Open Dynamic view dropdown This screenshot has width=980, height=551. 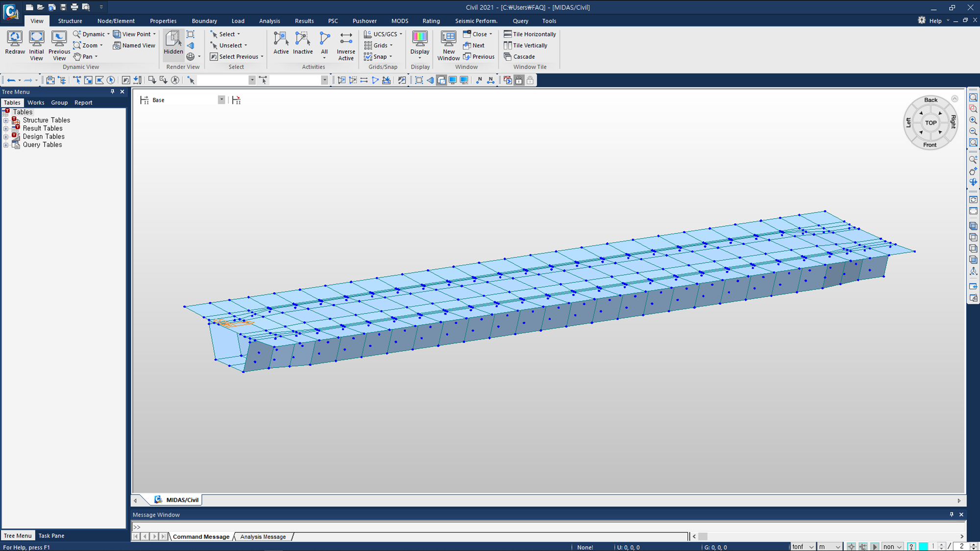(92, 34)
